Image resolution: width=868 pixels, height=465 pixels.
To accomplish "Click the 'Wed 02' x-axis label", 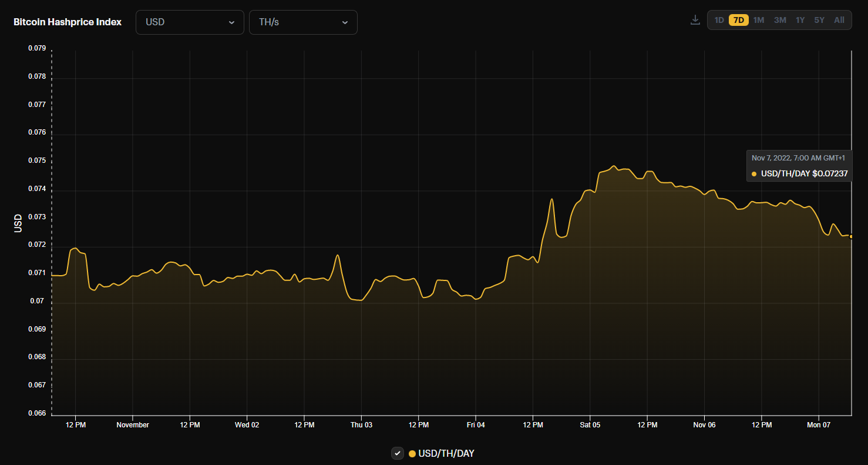I will click(247, 424).
